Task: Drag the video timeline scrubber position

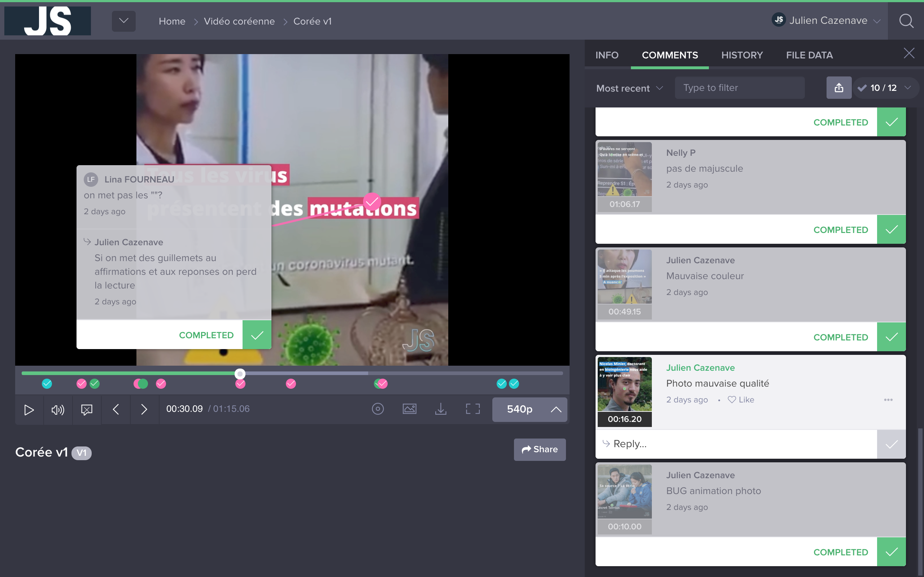Action: click(240, 373)
